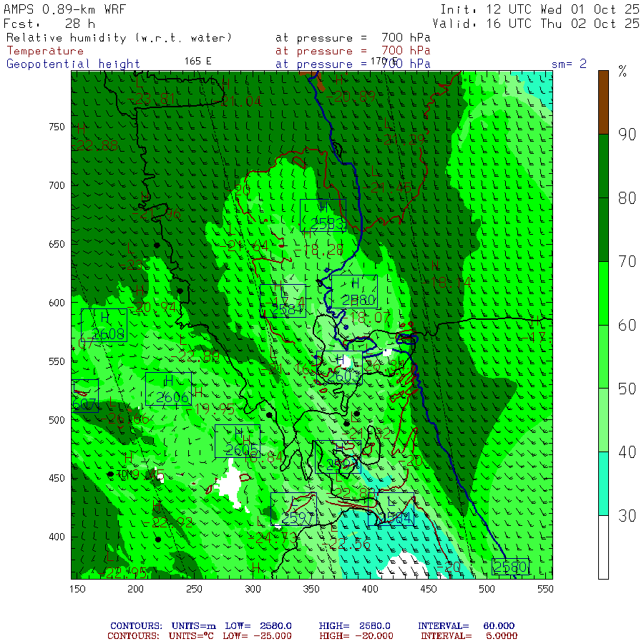
Task: Click the '750' y-axis tick label
Action: tap(57, 127)
